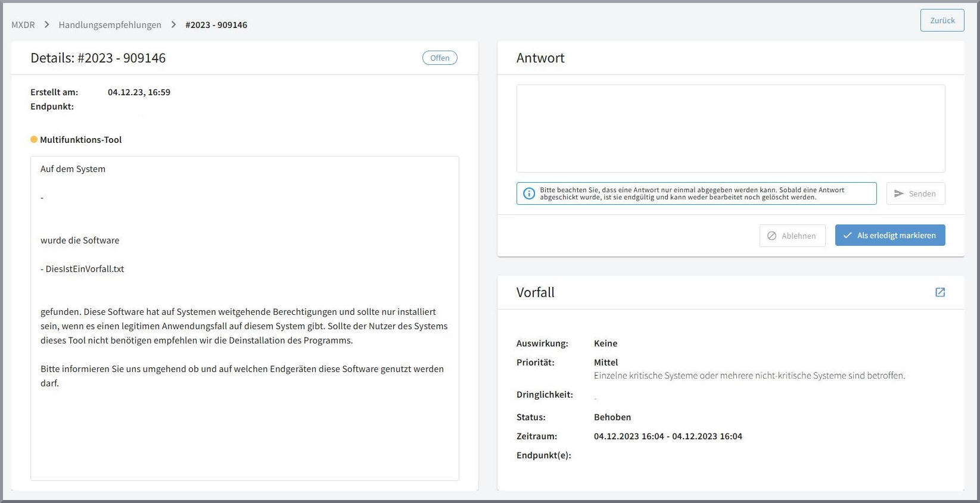Go to Handlungsempfehlungen breadcrumb
Image resolution: width=980 pixels, height=503 pixels.
point(110,24)
